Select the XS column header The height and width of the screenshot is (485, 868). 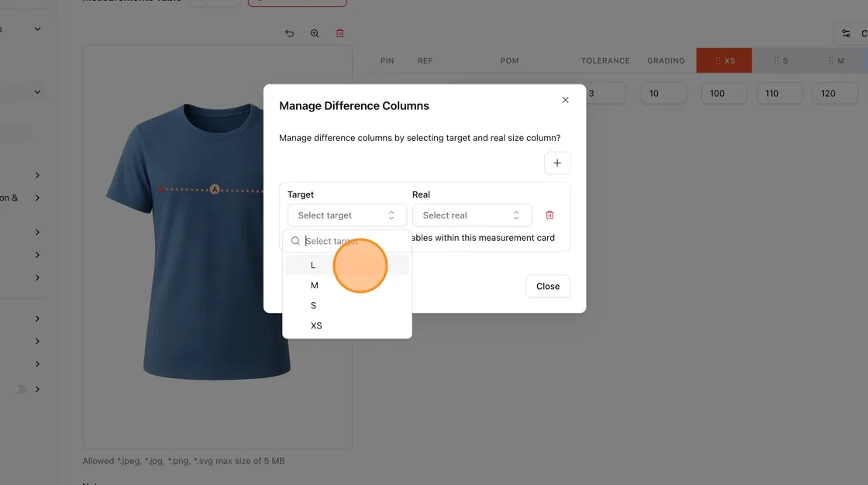[724, 60]
